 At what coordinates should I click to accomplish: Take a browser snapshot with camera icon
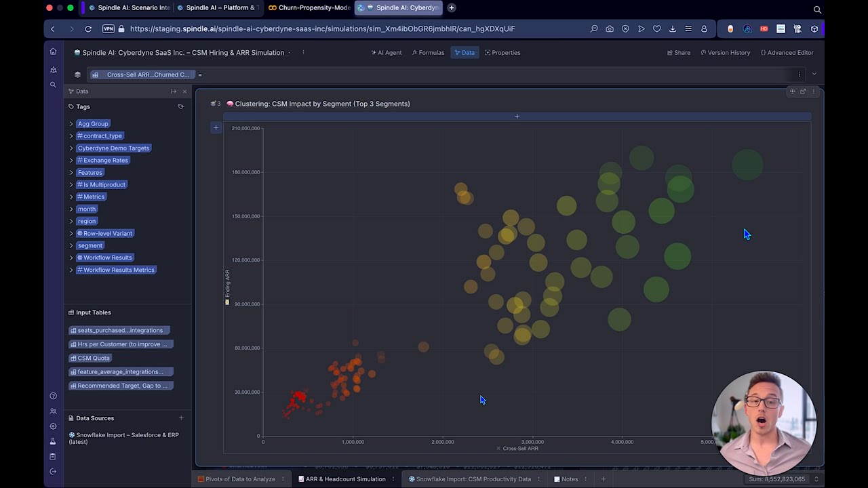[610, 29]
